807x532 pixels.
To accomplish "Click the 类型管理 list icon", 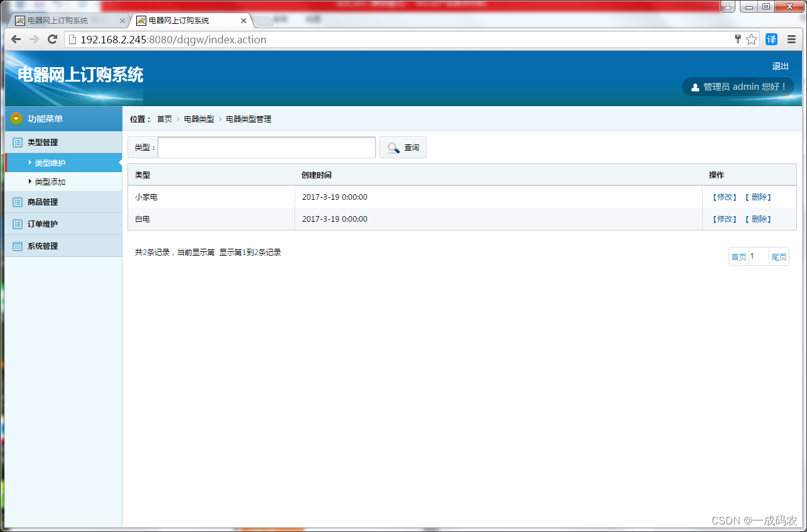I will coord(18,143).
